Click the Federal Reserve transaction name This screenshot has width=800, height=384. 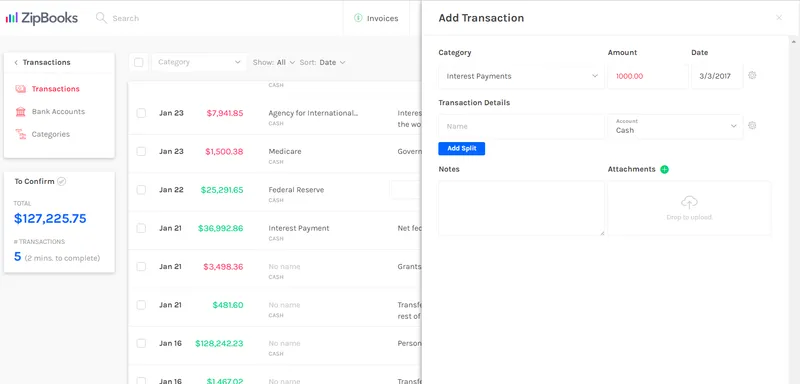pyautogui.click(x=296, y=190)
